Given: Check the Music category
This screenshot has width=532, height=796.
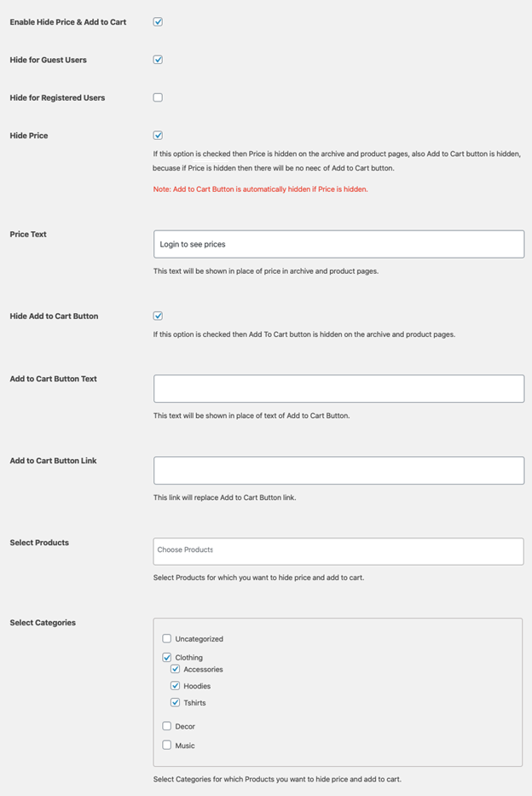Looking at the screenshot, I should pos(167,745).
